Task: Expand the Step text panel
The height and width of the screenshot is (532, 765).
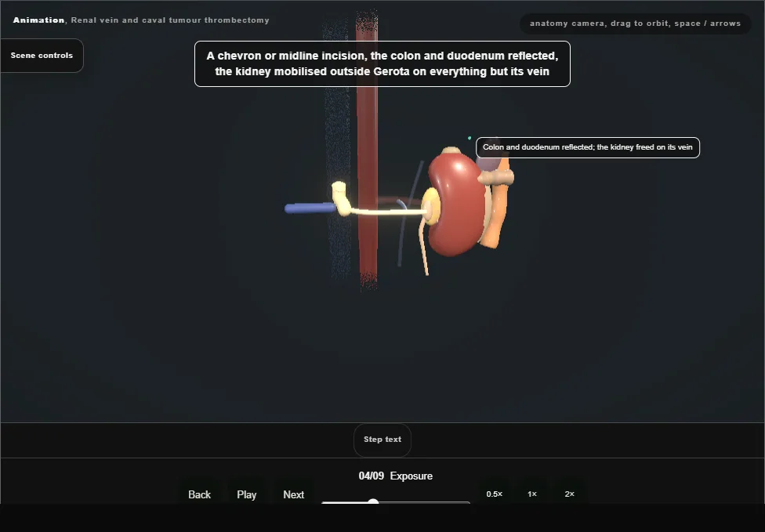Action: tap(382, 440)
